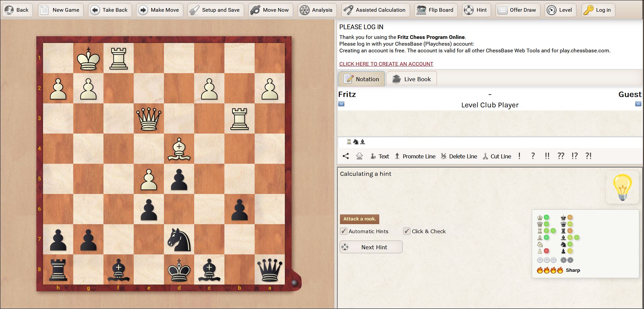Switch to the Live Book tab

point(411,79)
